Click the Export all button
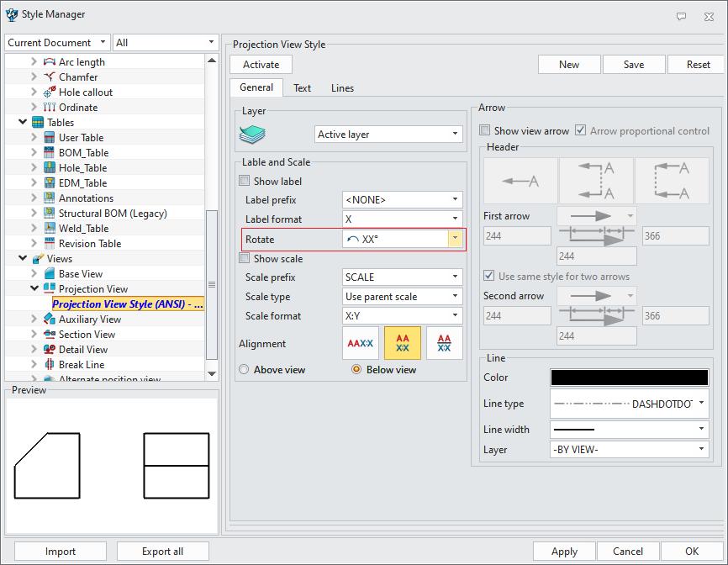The height and width of the screenshot is (565, 728). pyautogui.click(x=163, y=552)
